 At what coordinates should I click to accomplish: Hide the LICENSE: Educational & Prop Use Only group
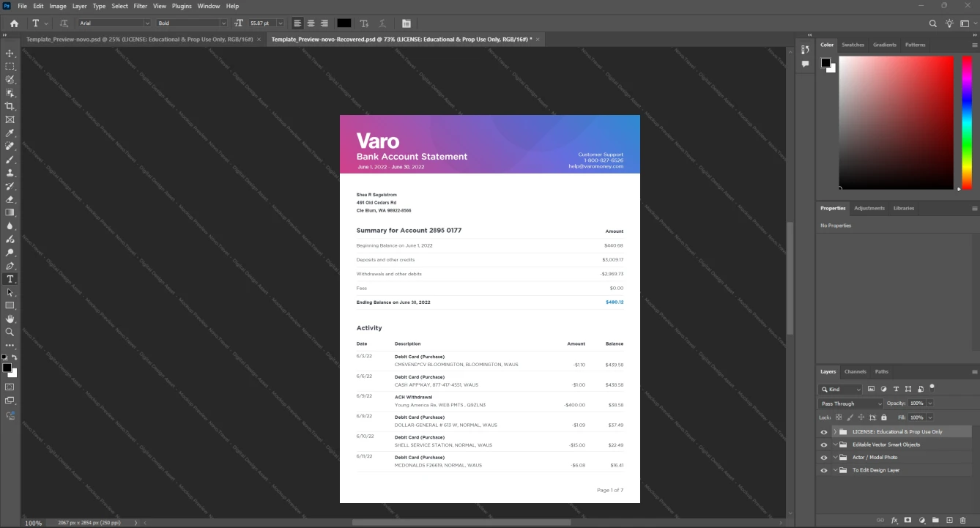tap(824, 432)
